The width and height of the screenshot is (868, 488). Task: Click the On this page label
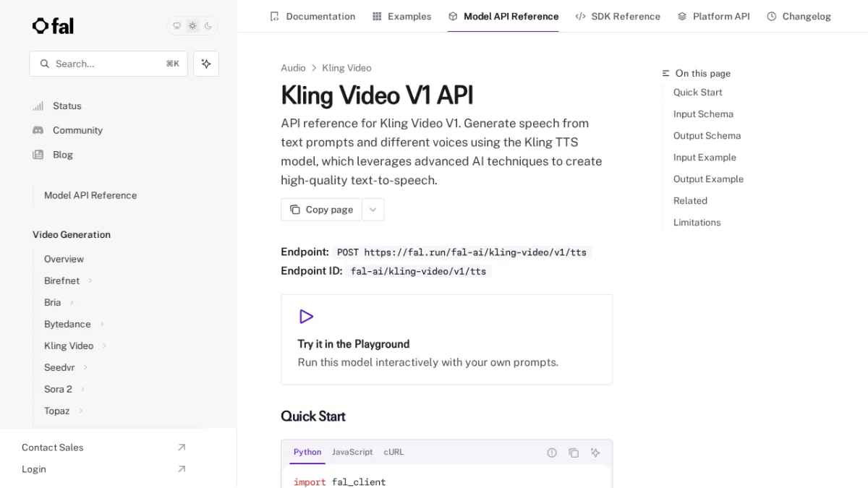[x=702, y=74]
